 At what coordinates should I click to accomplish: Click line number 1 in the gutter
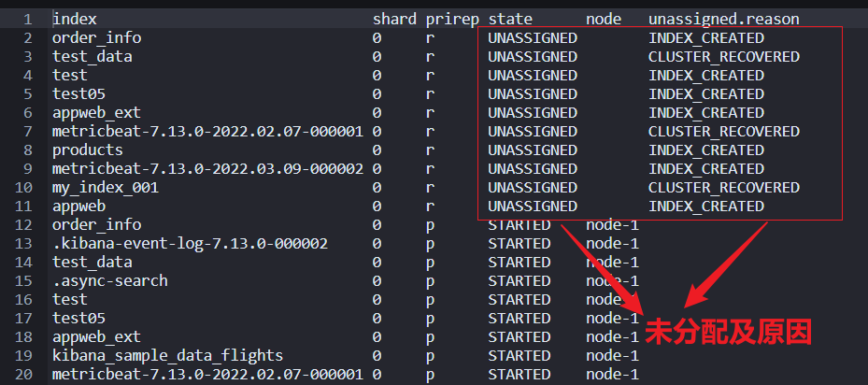[x=28, y=20]
